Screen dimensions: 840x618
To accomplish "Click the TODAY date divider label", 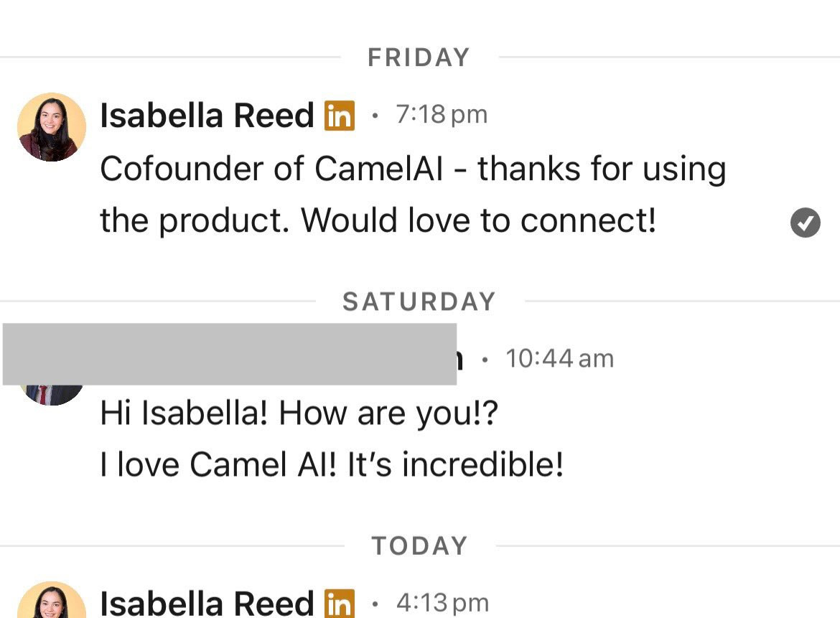I will coord(419,546).
